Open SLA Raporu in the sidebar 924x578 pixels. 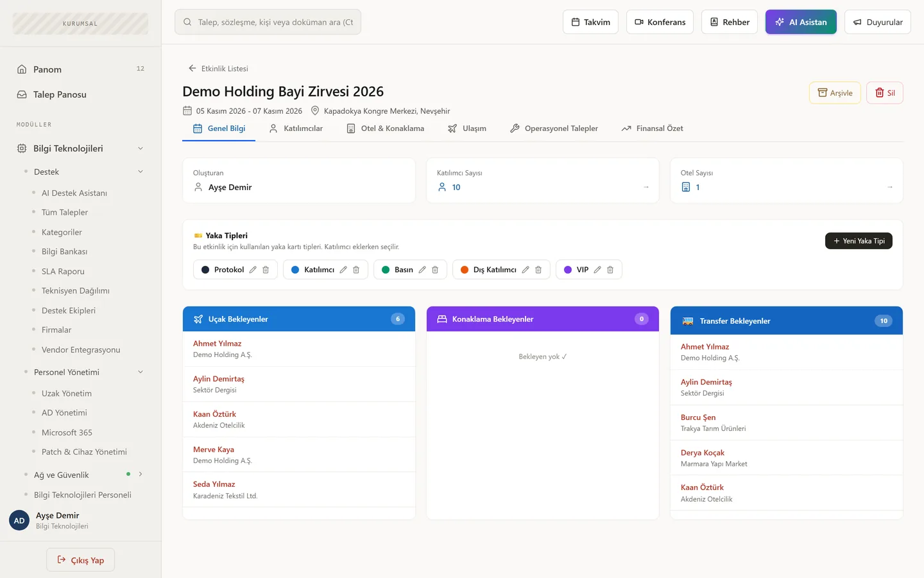tap(63, 272)
